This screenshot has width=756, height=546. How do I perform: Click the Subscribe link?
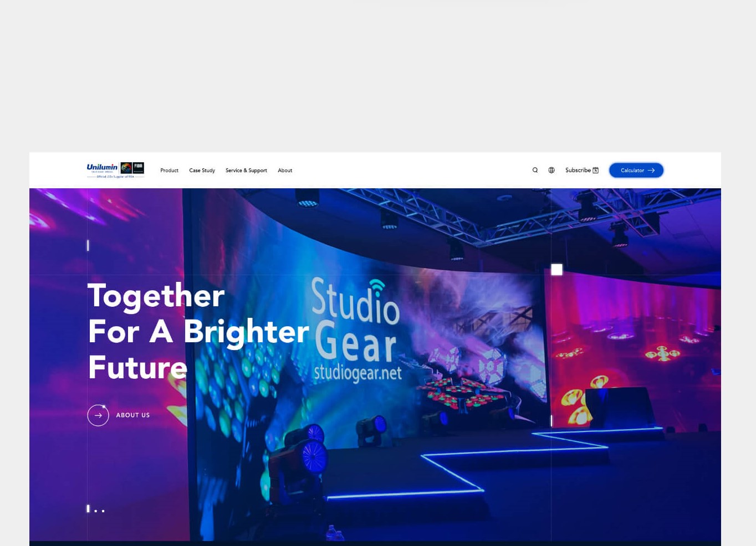(582, 170)
